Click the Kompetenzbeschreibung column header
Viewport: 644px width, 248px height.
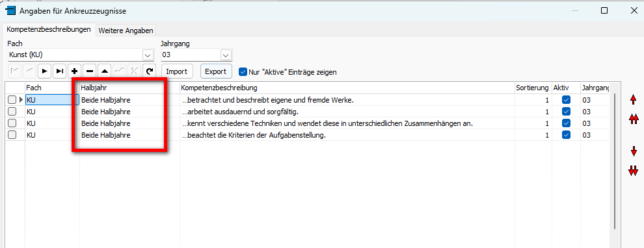(x=347, y=88)
